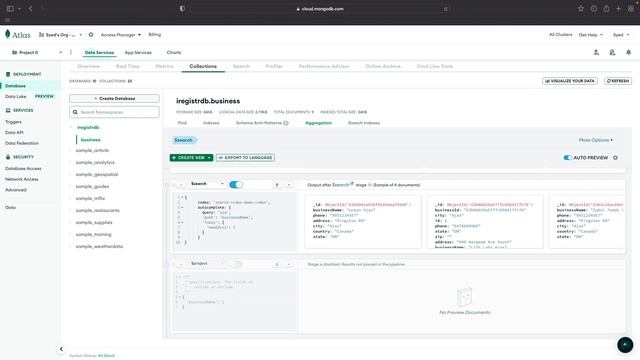This screenshot has width=640, height=360.
Task: Expand More Options in the pipeline
Action: coord(596,140)
